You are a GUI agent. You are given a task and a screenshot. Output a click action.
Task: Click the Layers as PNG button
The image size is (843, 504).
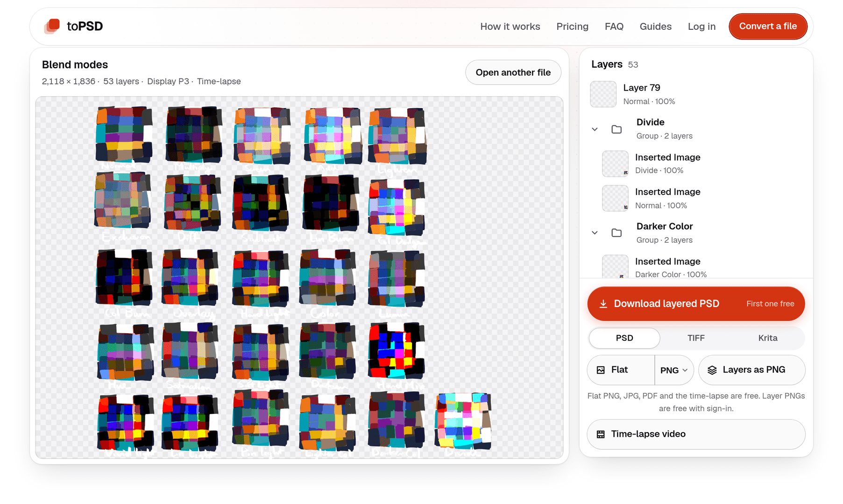(751, 370)
